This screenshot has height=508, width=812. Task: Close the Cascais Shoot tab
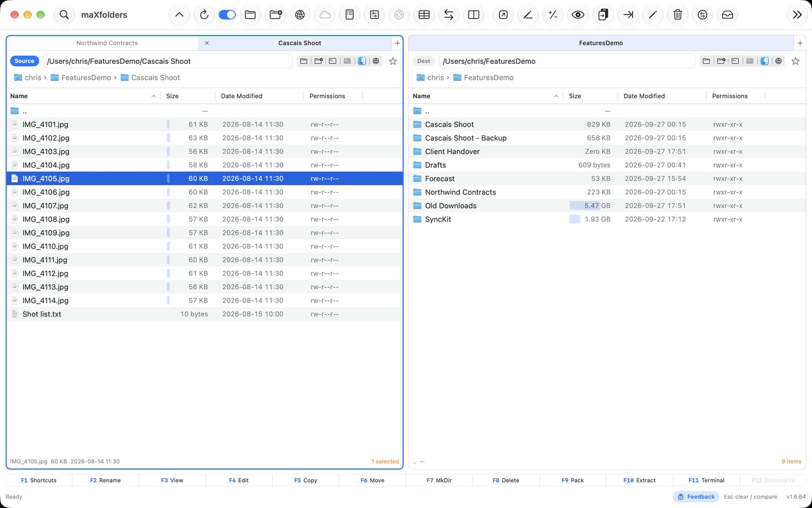point(206,43)
